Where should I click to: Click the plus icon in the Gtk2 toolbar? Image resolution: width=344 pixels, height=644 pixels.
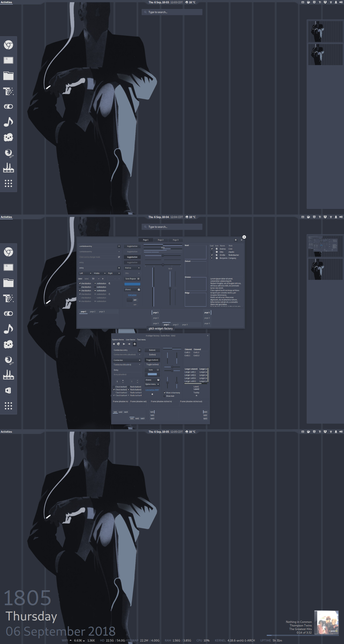pyautogui.click(x=134, y=344)
